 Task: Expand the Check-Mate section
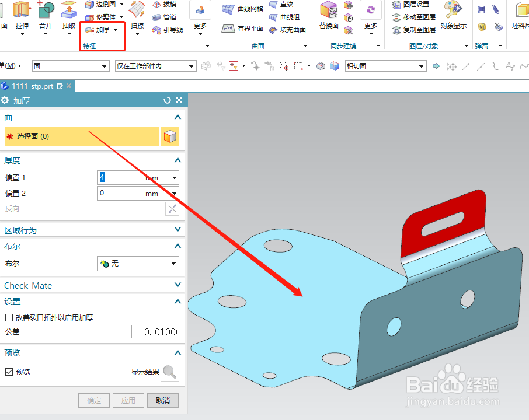coord(178,285)
